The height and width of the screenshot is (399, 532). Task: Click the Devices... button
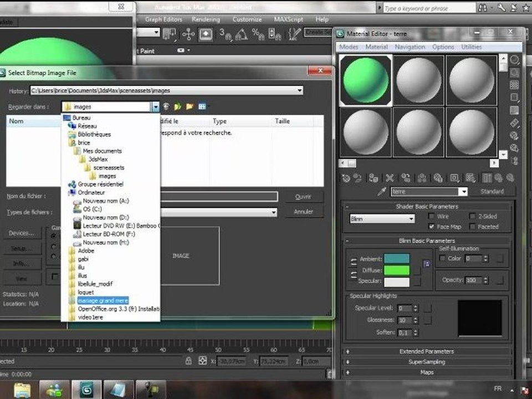tap(22, 233)
